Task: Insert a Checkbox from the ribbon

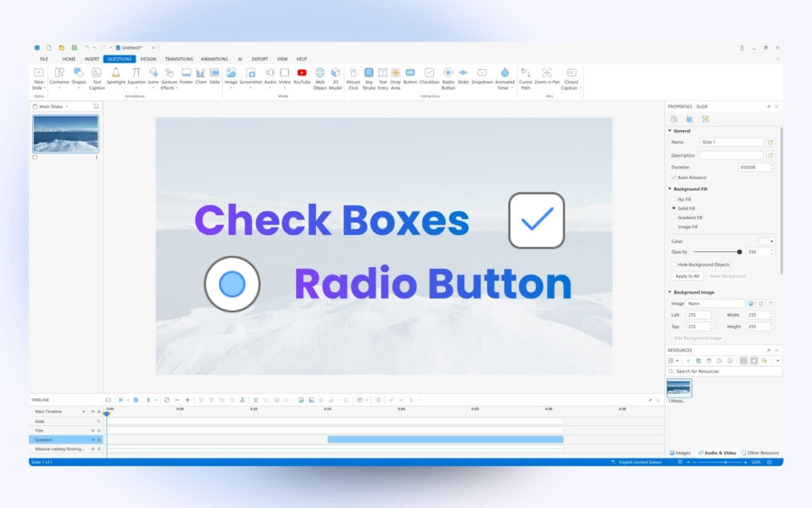Action: [x=429, y=76]
